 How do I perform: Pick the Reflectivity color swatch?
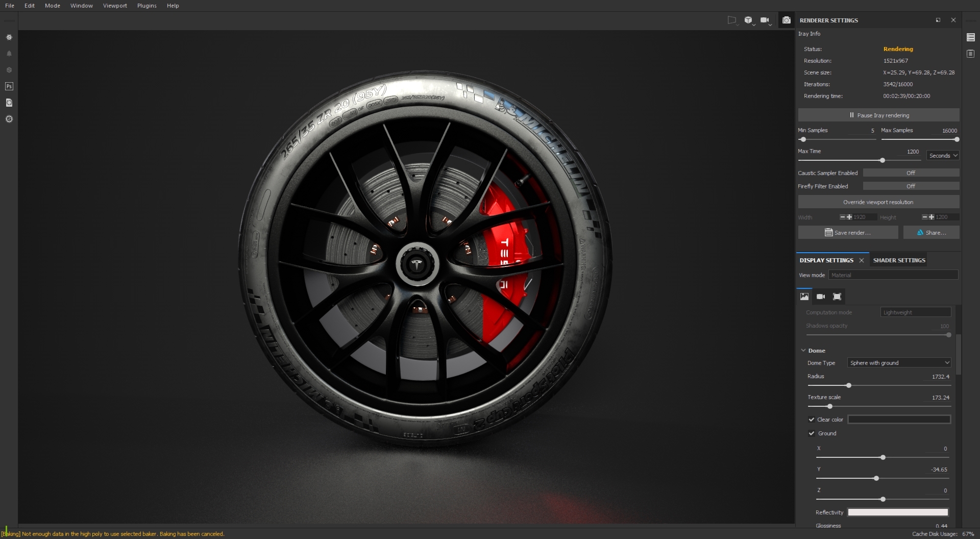(x=898, y=512)
